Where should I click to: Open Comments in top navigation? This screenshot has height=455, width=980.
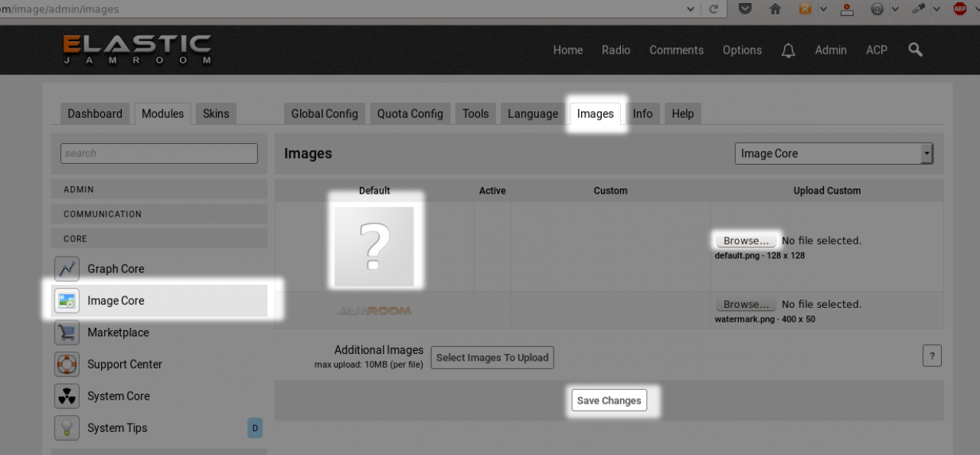tap(676, 50)
